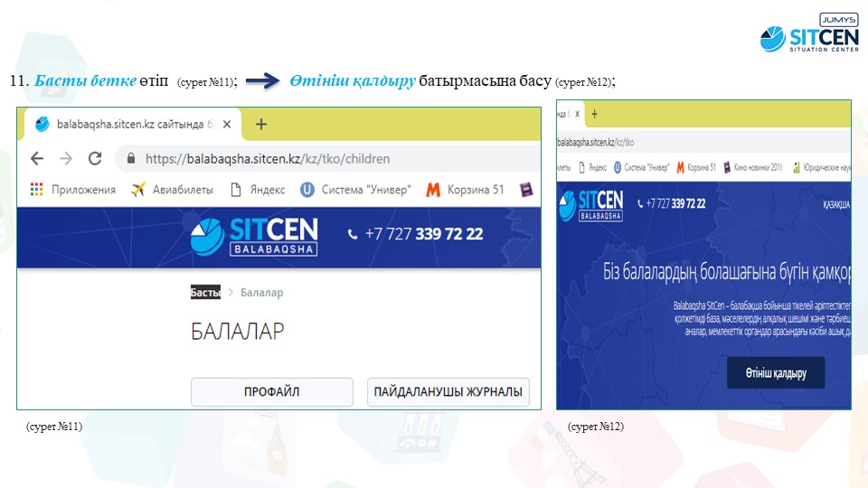Open the Приложения apps grid bookmark
This screenshot has width=868, height=488.
pos(73,190)
